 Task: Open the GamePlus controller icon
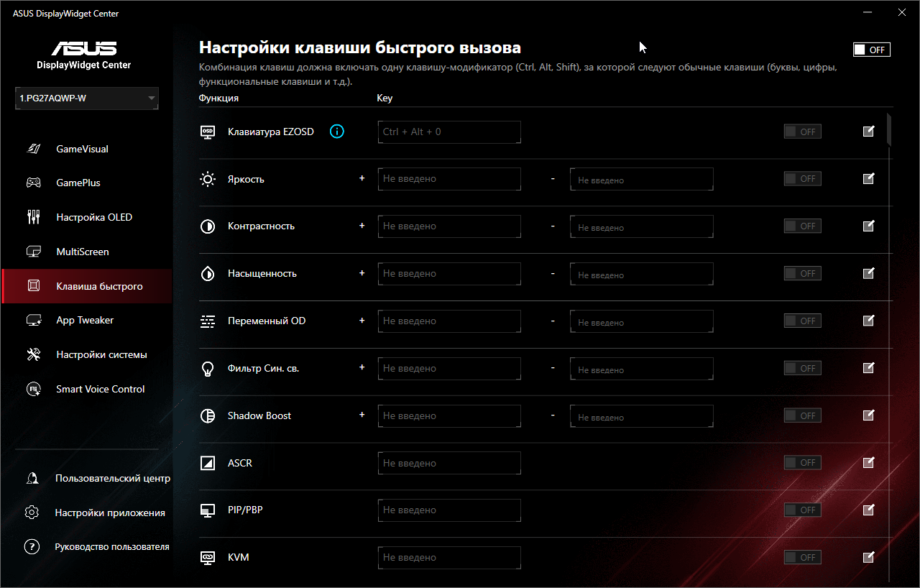point(34,183)
